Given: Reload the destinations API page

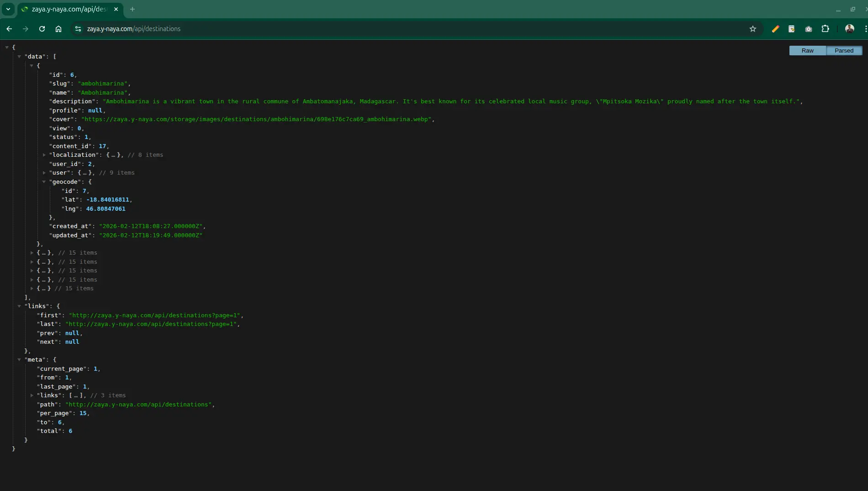Looking at the screenshot, I should 42,29.
